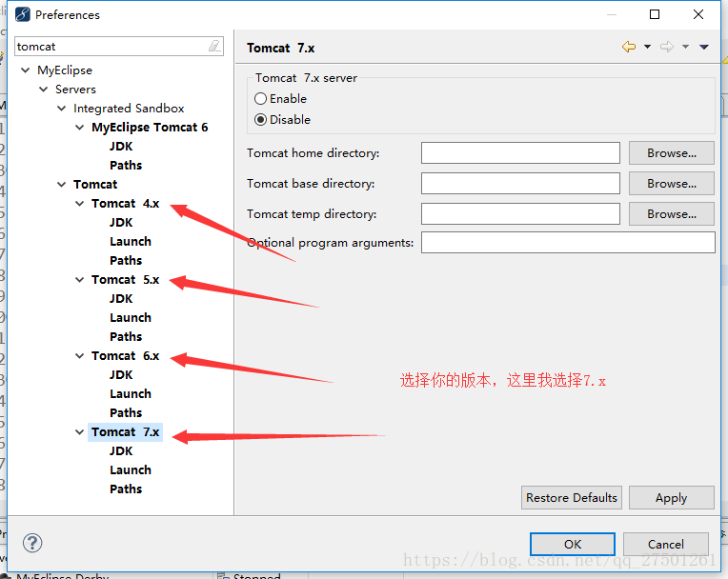
Task: Confirm with the OK button
Action: tap(573, 544)
